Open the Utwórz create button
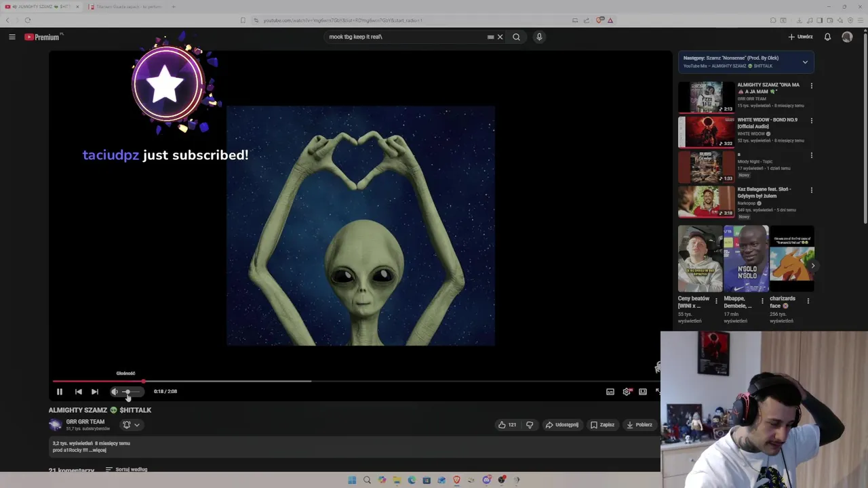The width and height of the screenshot is (868, 488). tap(800, 37)
